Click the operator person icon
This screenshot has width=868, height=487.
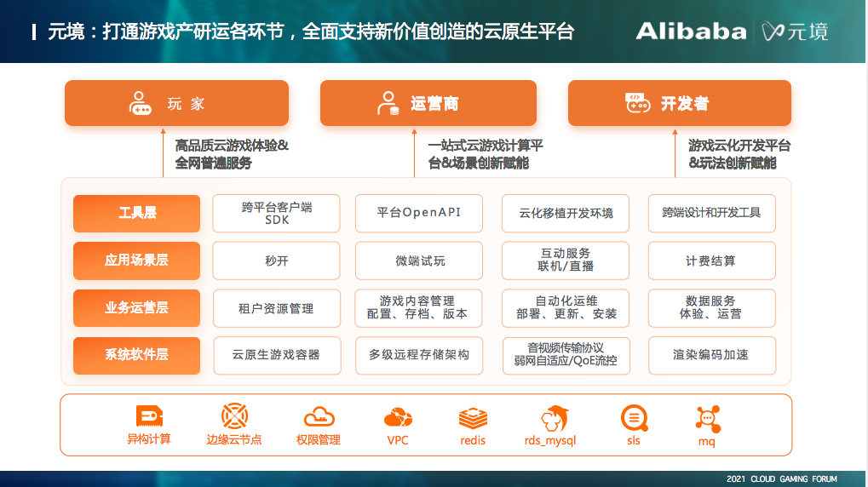388,104
